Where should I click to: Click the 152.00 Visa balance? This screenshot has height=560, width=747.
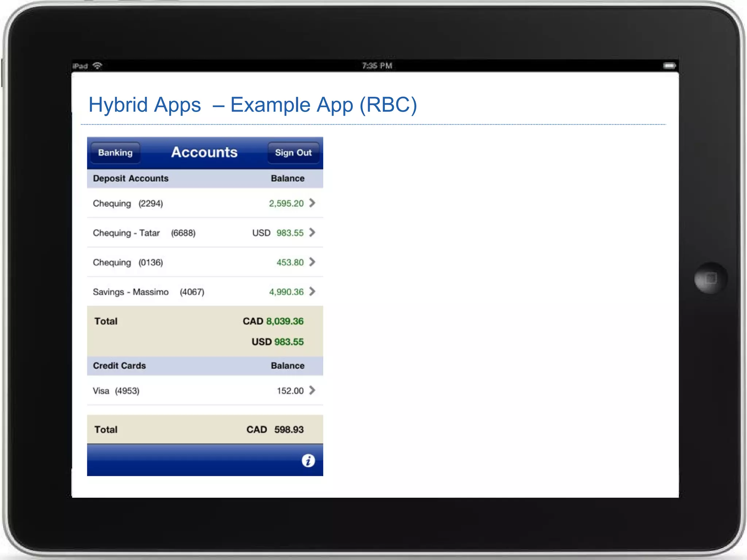coord(290,391)
